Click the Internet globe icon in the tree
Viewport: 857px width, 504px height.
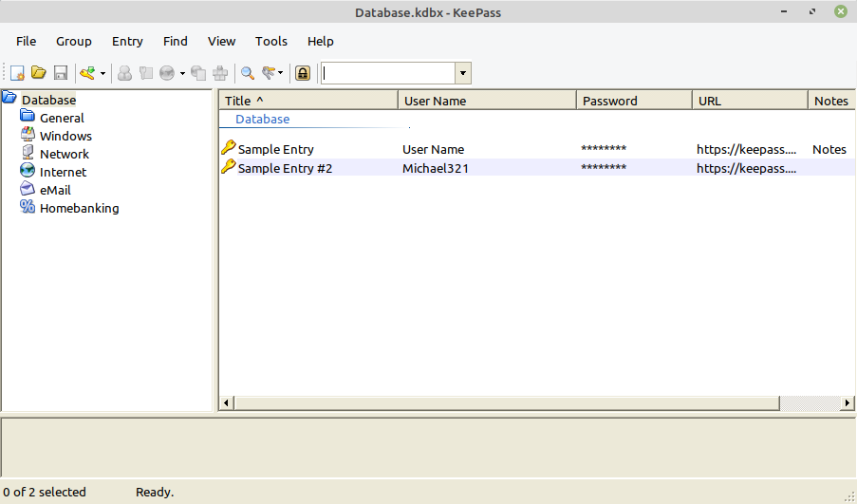[28, 170]
